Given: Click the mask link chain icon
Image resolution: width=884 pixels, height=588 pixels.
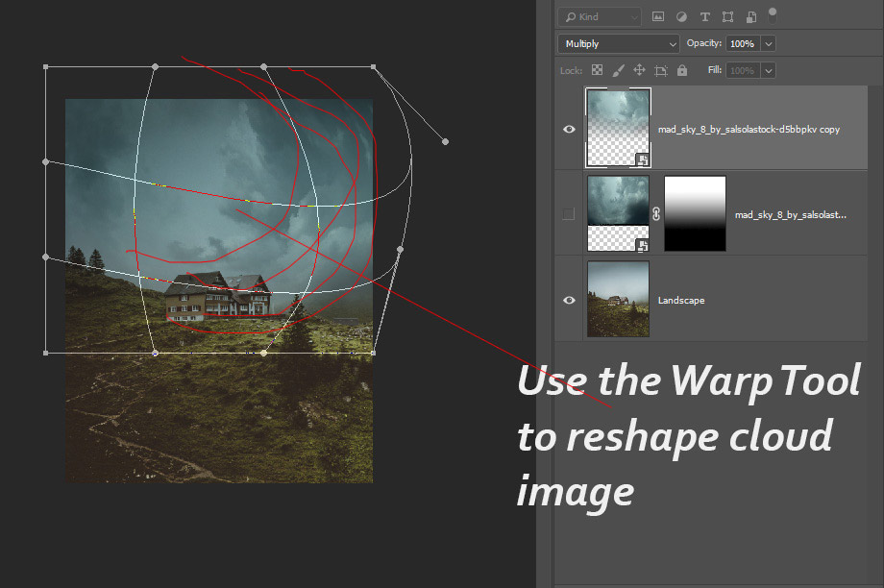Looking at the screenshot, I should [x=656, y=214].
